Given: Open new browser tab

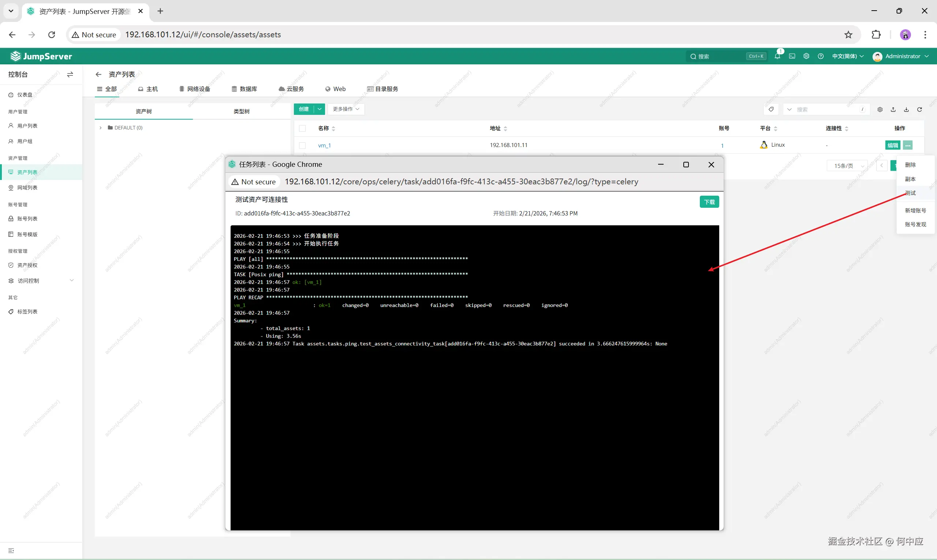Looking at the screenshot, I should [160, 11].
